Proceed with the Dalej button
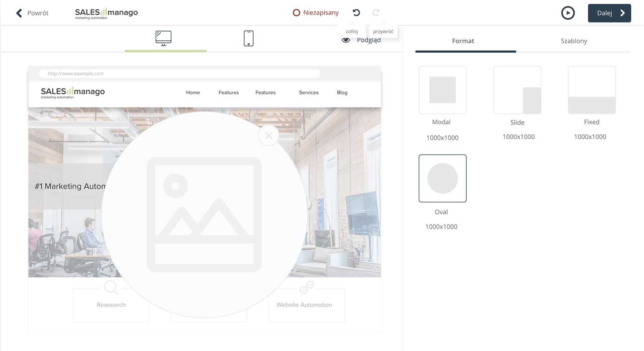 [x=609, y=13]
